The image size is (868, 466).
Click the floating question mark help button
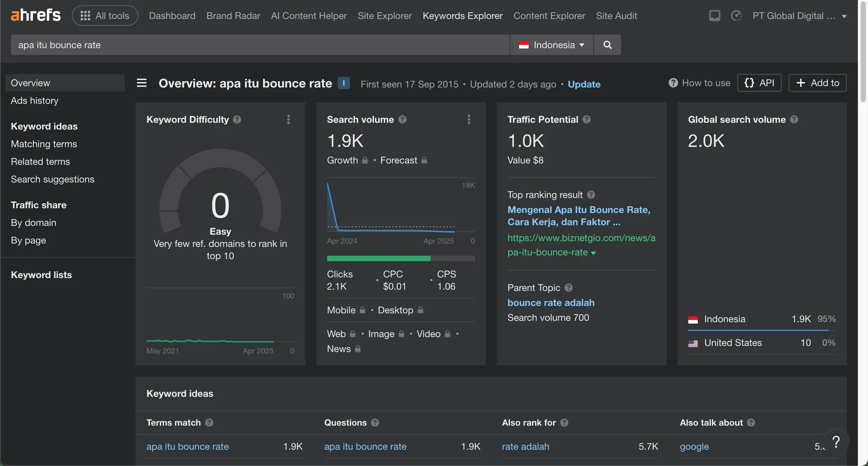tap(836, 442)
